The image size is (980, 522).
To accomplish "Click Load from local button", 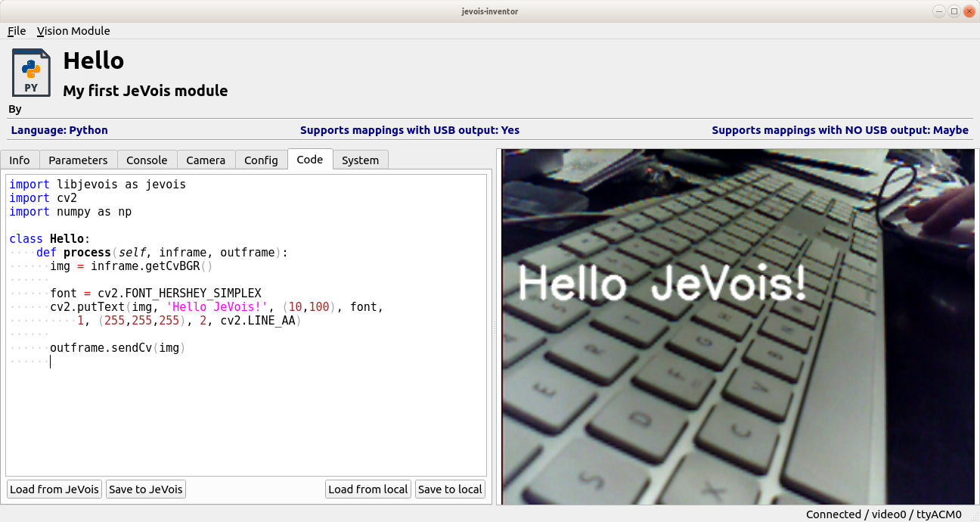I will click(368, 489).
